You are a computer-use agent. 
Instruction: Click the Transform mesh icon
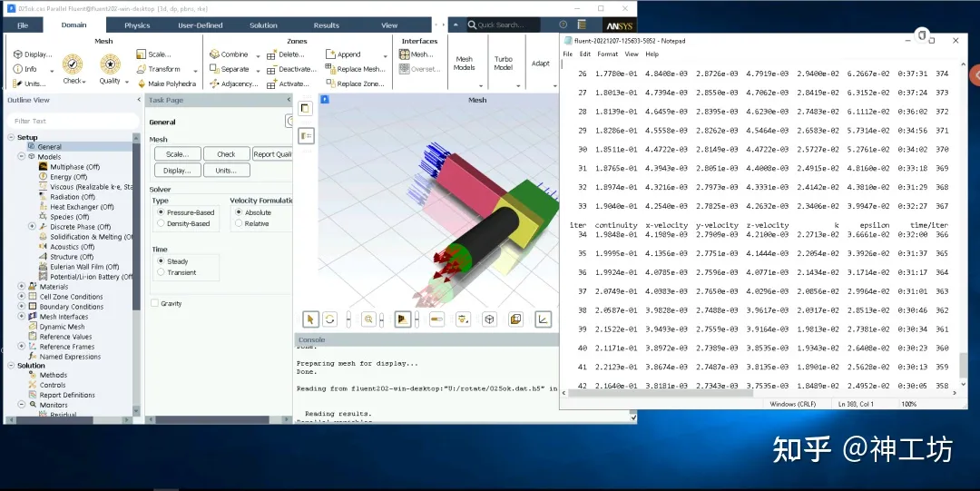(142, 69)
